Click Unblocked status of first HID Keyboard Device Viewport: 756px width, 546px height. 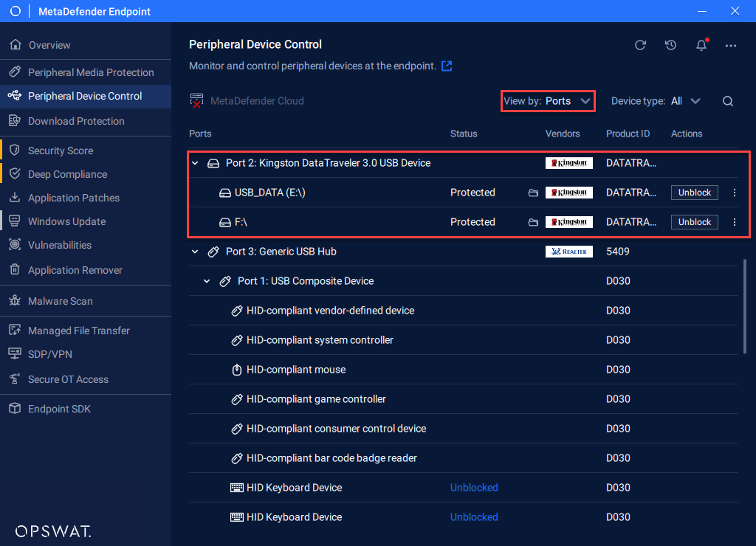pyautogui.click(x=474, y=488)
